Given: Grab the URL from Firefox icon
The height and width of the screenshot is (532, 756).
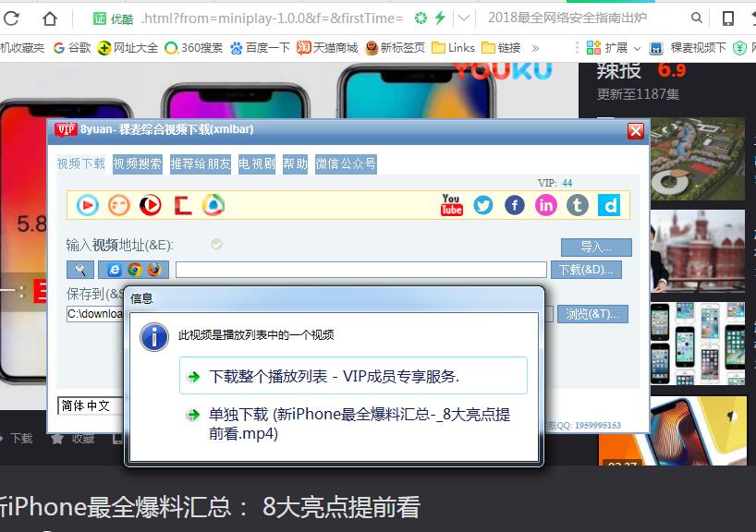Looking at the screenshot, I should pos(154,270).
